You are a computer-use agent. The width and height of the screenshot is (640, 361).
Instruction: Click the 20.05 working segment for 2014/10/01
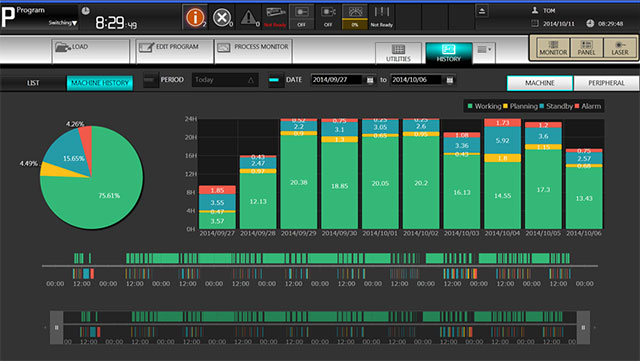coord(380,183)
